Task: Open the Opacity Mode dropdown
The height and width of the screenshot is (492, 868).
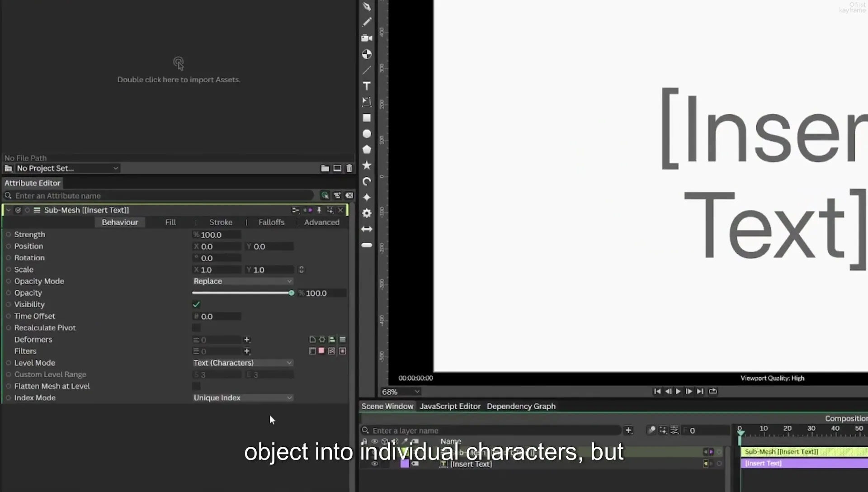Action: coord(243,281)
